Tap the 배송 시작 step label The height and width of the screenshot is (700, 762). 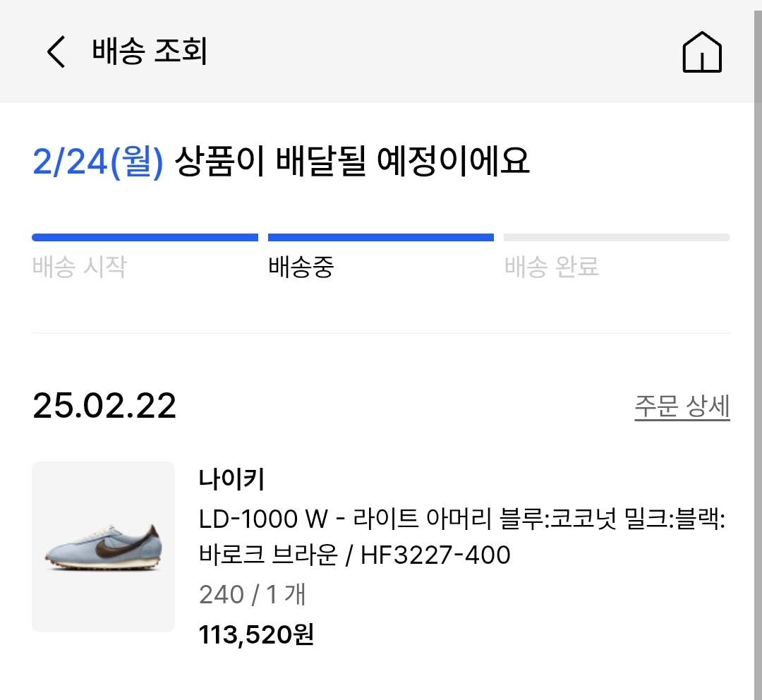click(x=79, y=267)
